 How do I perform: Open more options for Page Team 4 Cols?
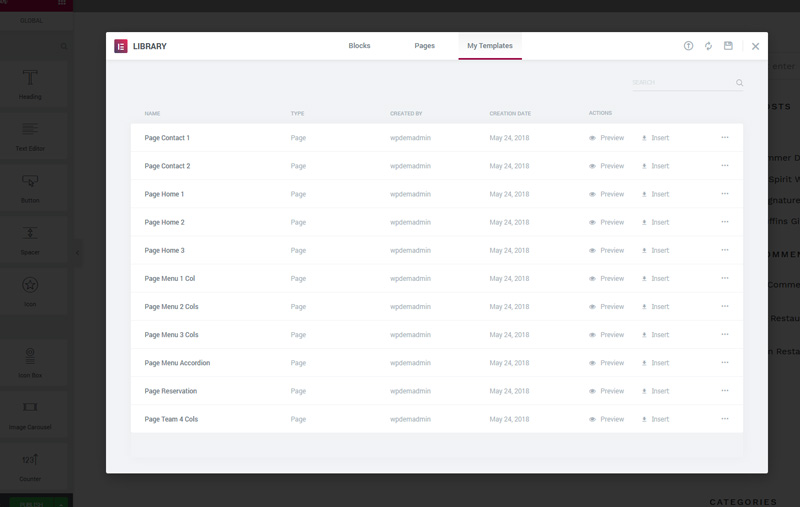pyautogui.click(x=725, y=419)
